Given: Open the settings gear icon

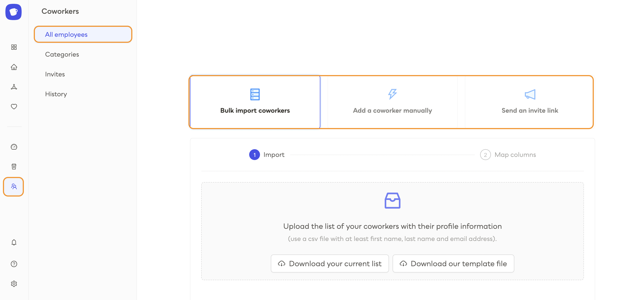Looking at the screenshot, I should [14, 284].
